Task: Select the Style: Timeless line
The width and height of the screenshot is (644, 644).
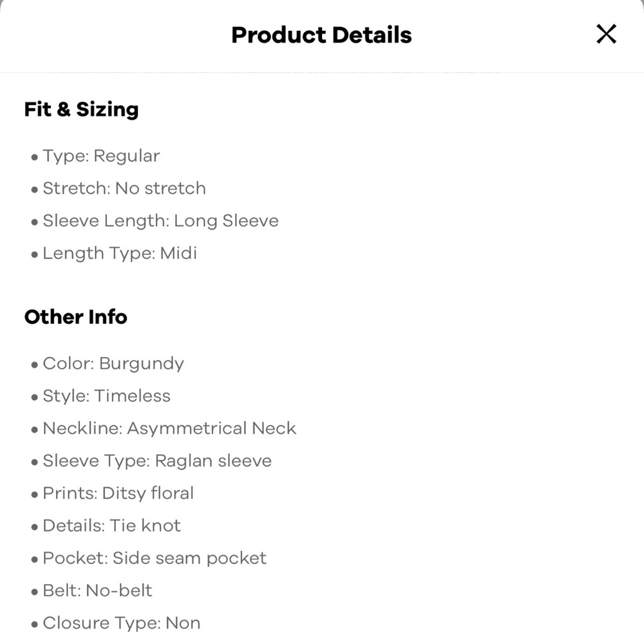Action: 106,396
